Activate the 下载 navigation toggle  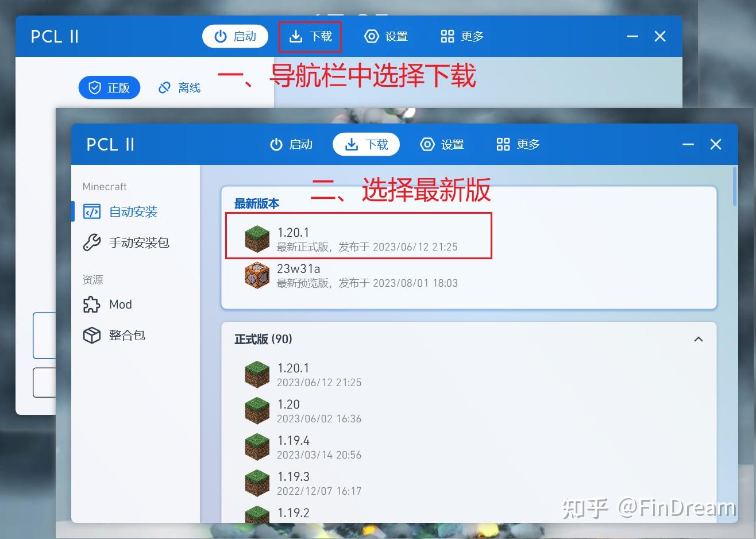point(366,144)
